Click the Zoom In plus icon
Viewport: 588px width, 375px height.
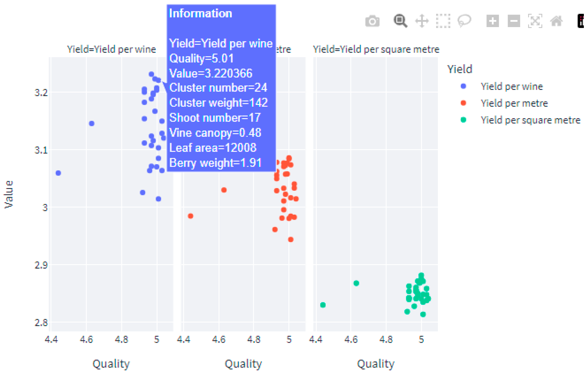(493, 21)
